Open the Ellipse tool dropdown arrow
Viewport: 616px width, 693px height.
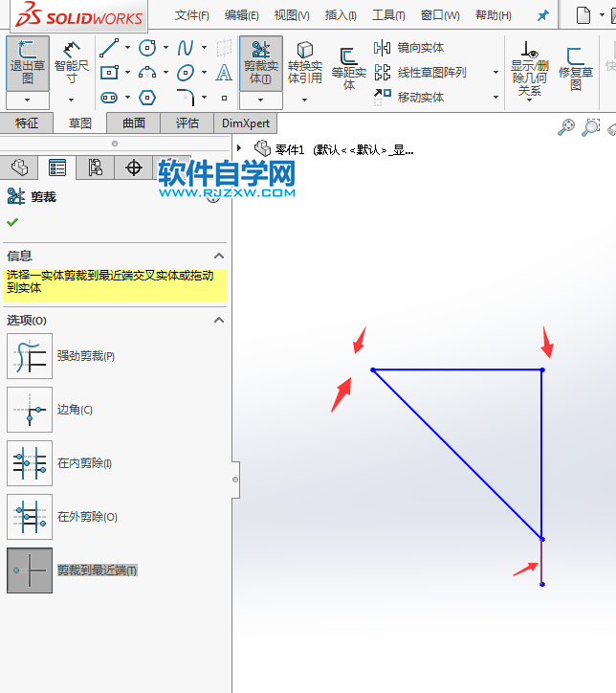pyautogui.click(x=205, y=73)
